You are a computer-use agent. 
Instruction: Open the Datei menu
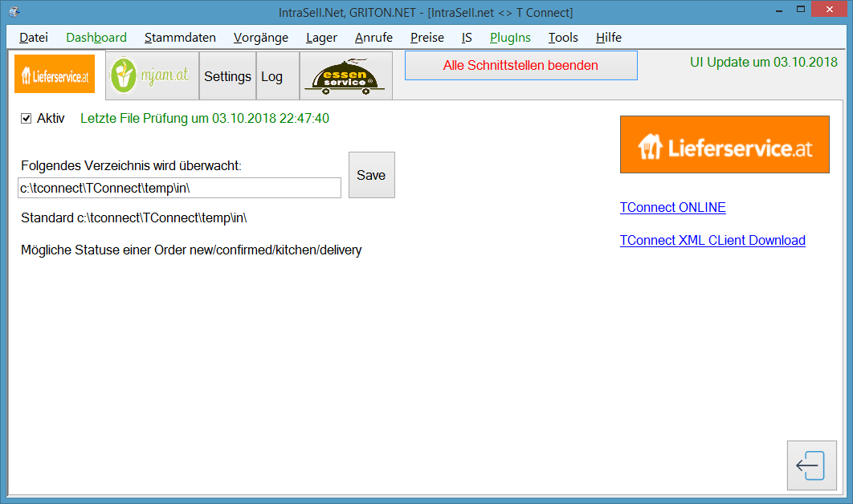(x=34, y=38)
